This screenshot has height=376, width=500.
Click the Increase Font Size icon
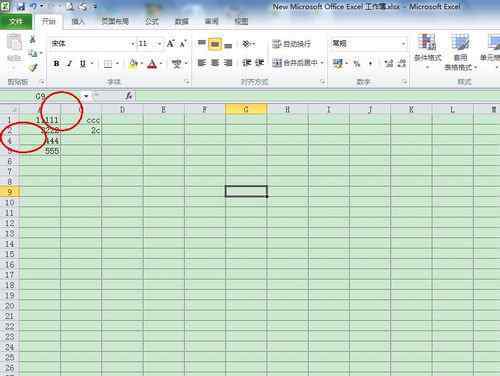(x=171, y=43)
